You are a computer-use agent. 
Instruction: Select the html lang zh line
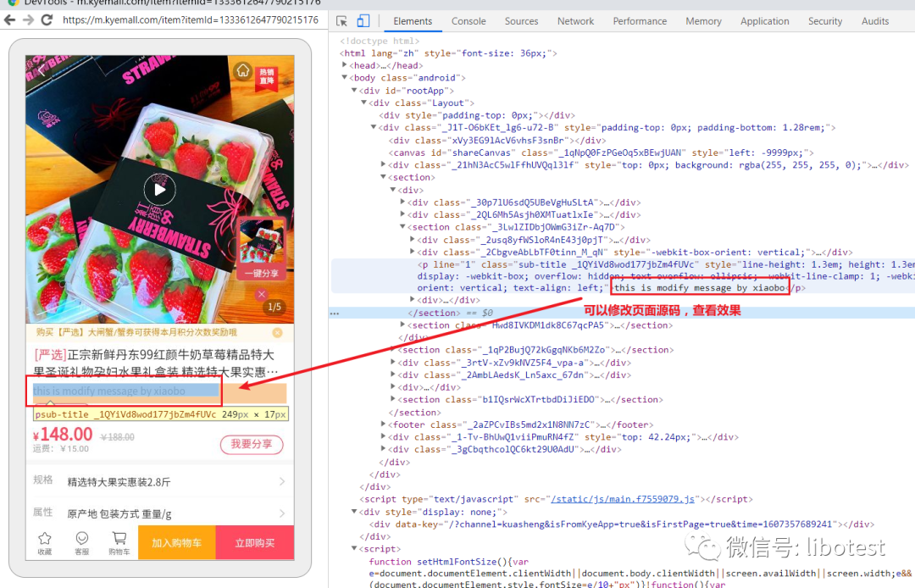(448, 53)
